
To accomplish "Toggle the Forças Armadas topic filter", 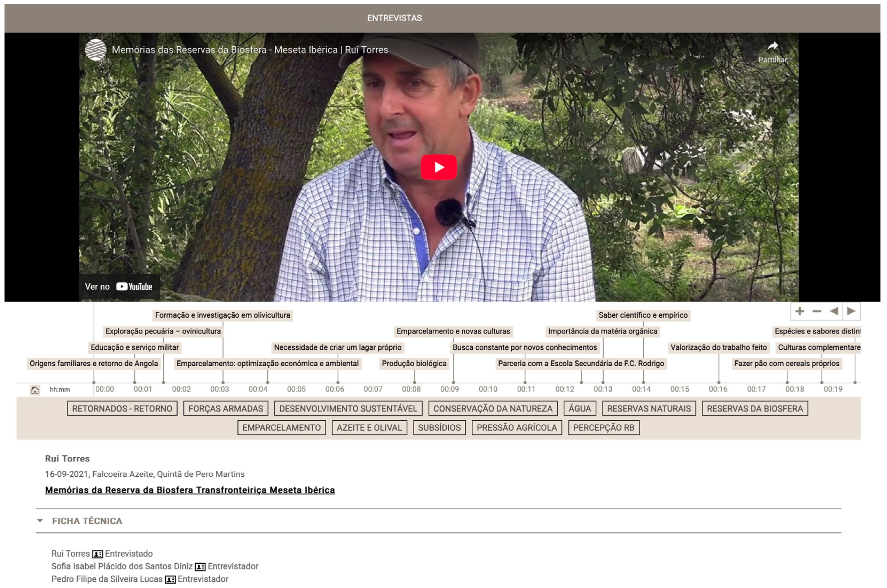I will (226, 409).
